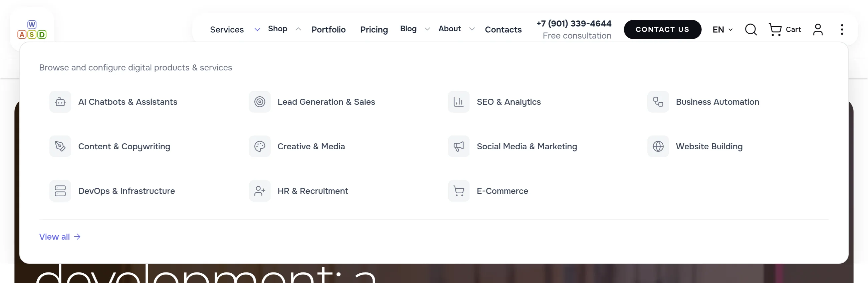Go to the Pricing page

pyautogui.click(x=374, y=30)
